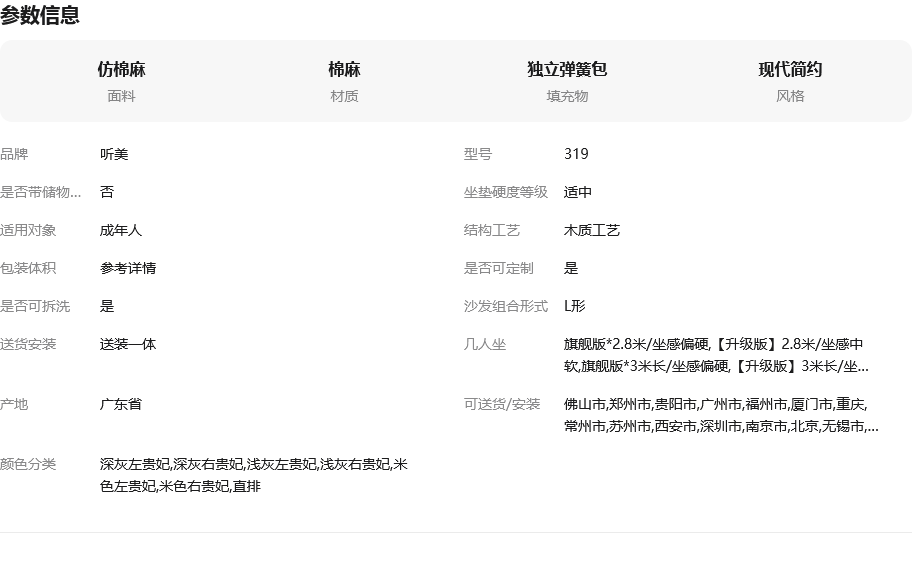Click the L形 sofa combination value
Screen dimensions: 912x561
point(575,306)
